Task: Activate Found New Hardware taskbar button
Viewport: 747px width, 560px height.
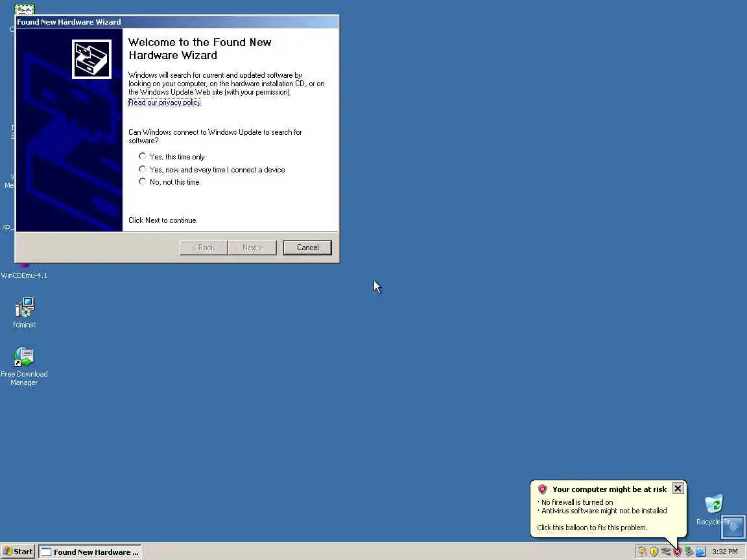Action: [x=90, y=552]
